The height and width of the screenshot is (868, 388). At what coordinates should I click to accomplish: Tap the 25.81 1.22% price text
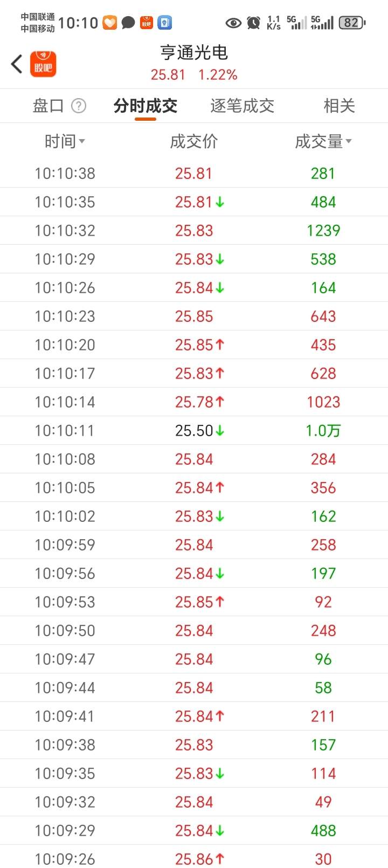coord(194,75)
